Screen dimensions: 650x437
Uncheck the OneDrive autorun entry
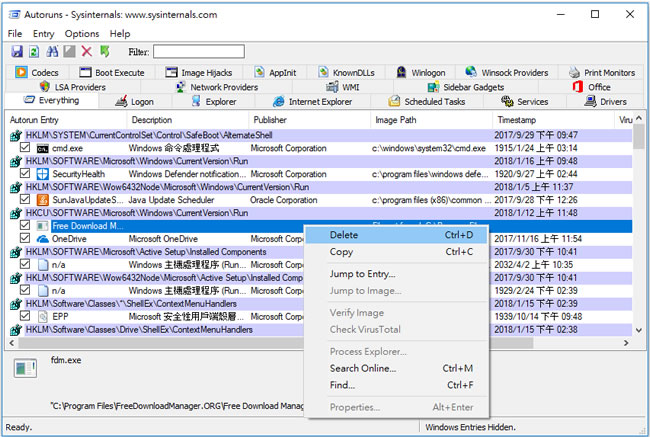coord(25,238)
